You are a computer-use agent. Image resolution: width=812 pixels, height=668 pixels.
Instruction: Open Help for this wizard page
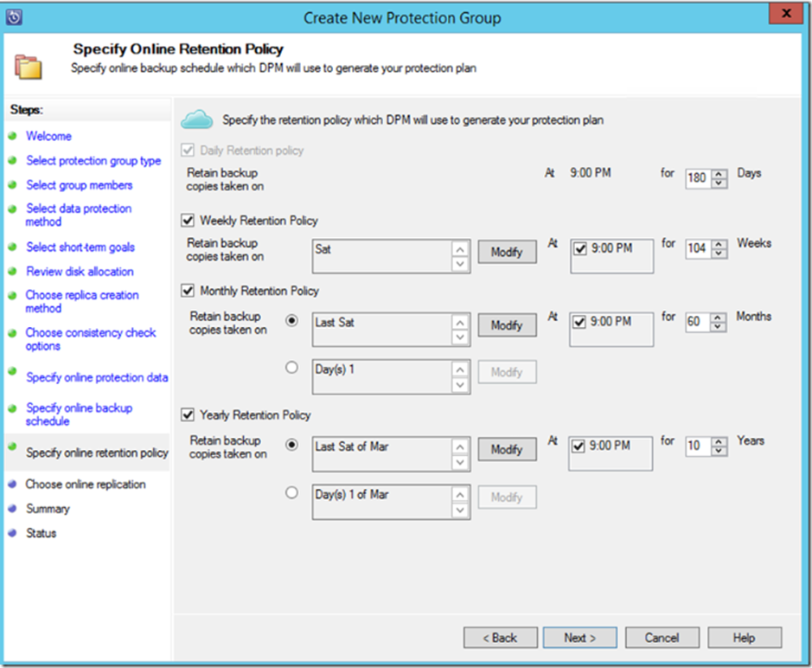[x=745, y=638]
